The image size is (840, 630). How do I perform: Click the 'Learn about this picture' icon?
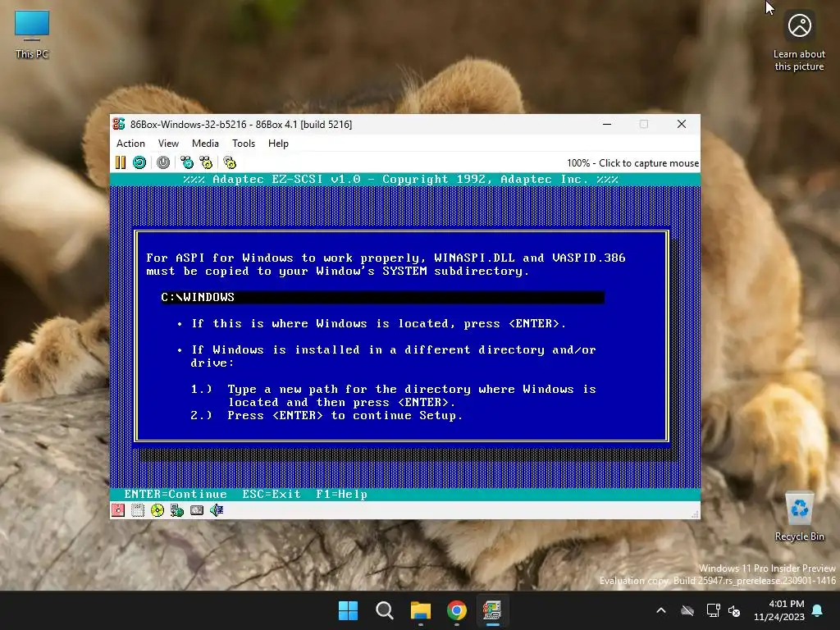pos(799,42)
